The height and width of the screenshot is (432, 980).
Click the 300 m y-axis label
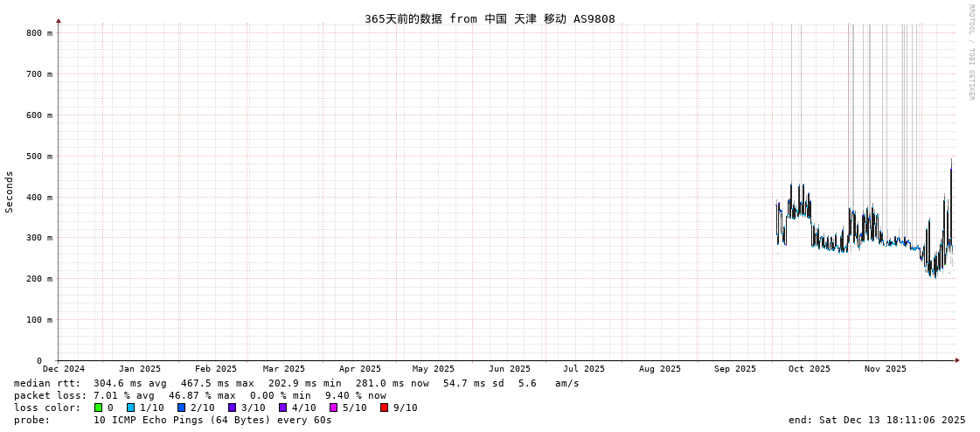tap(39, 238)
